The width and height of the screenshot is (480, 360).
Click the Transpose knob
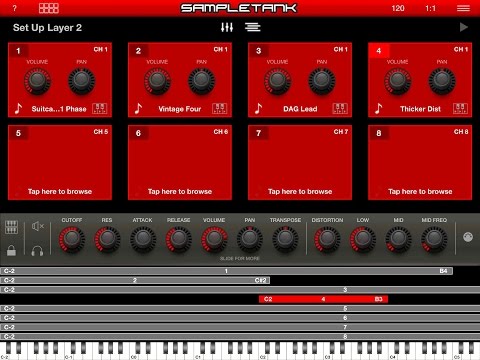click(285, 239)
